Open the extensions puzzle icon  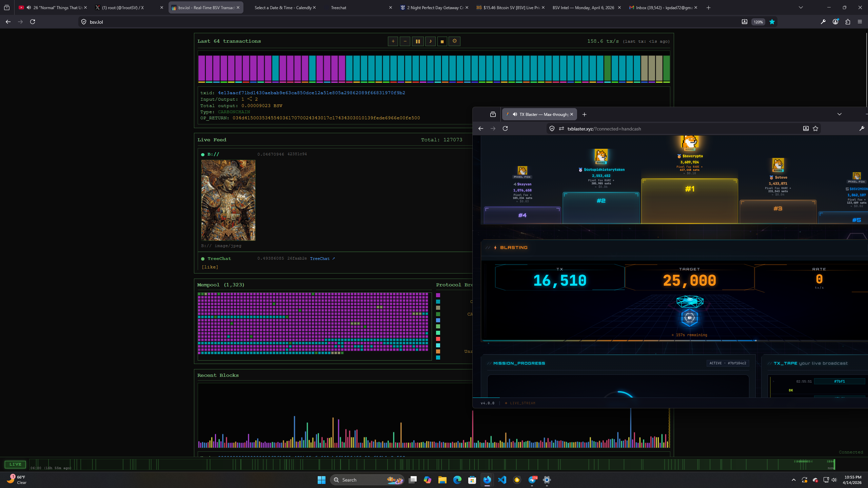pyautogui.click(x=848, y=22)
